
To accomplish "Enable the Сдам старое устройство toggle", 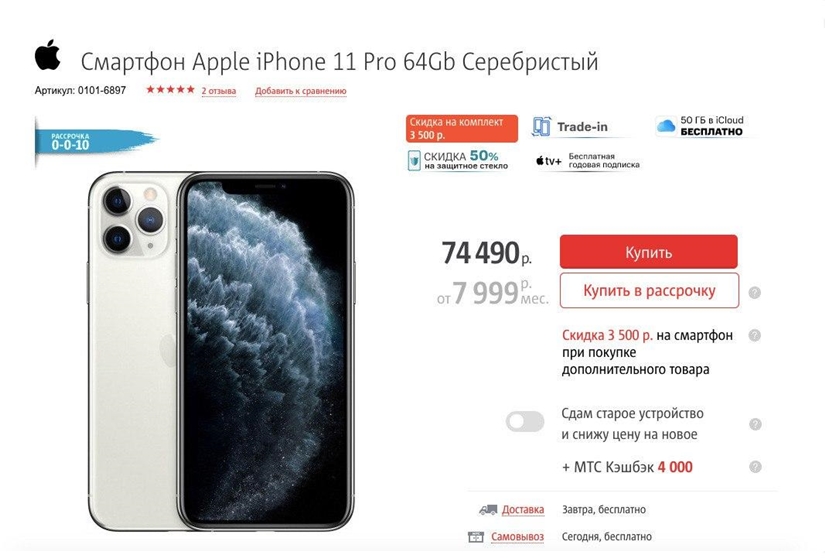I will 525,422.
